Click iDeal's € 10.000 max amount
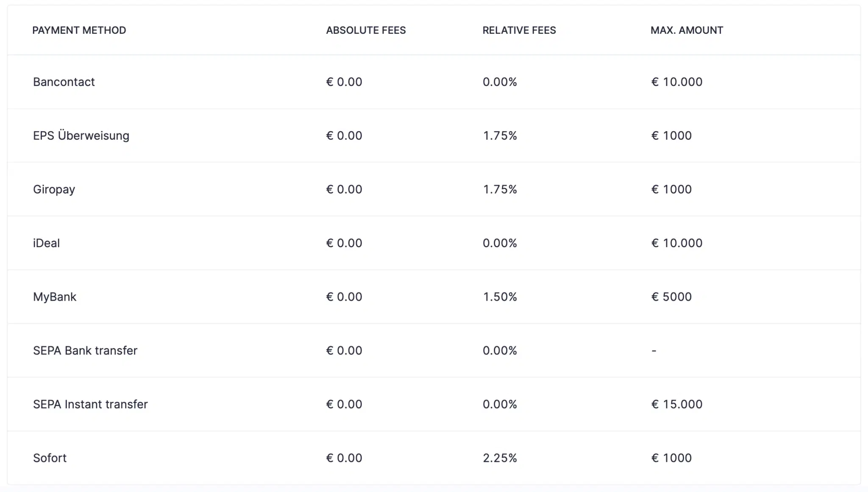The height and width of the screenshot is (492, 868). (x=677, y=243)
